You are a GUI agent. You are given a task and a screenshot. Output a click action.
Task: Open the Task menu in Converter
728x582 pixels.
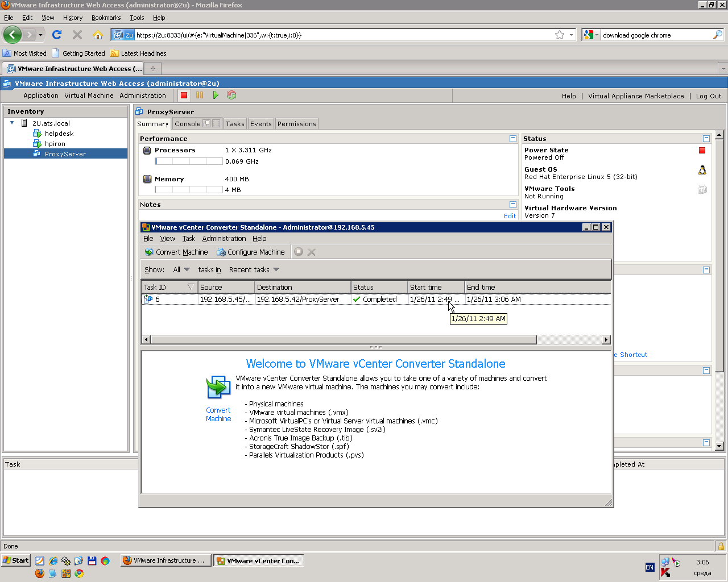189,239
